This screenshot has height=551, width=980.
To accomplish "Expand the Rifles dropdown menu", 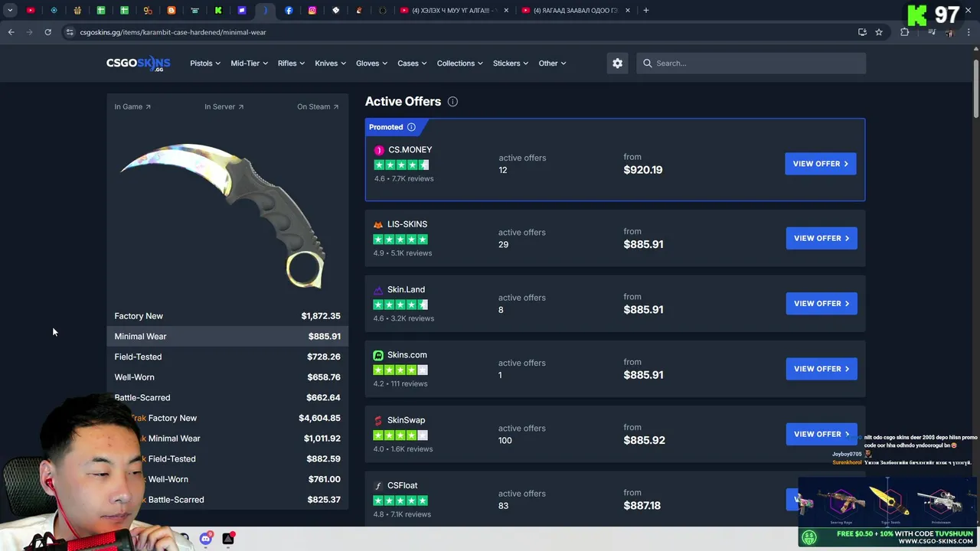I will tap(291, 64).
